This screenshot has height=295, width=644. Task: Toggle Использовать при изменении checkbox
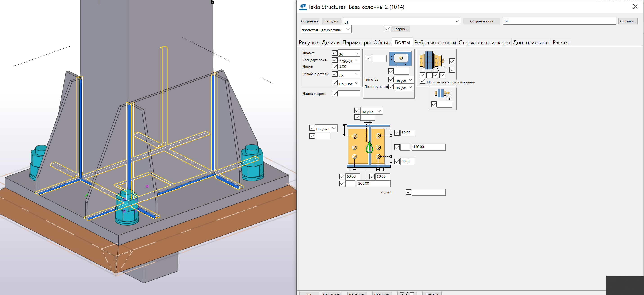tap(423, 81)
